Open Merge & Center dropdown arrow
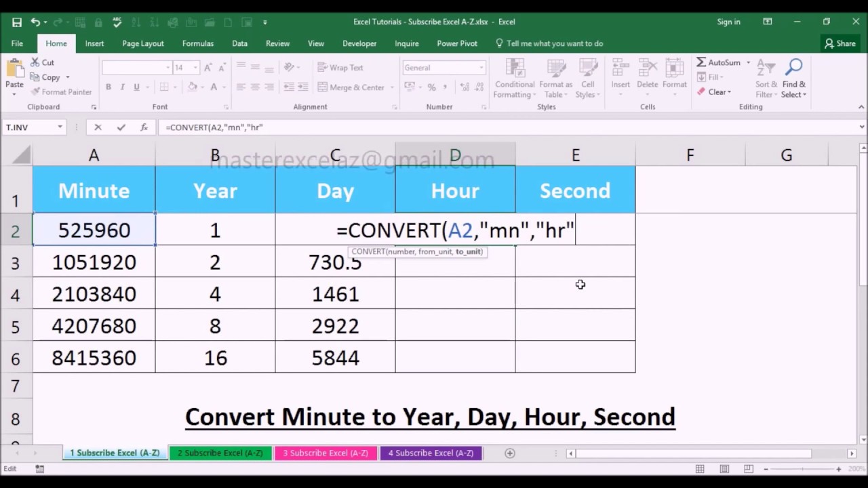 391,87
